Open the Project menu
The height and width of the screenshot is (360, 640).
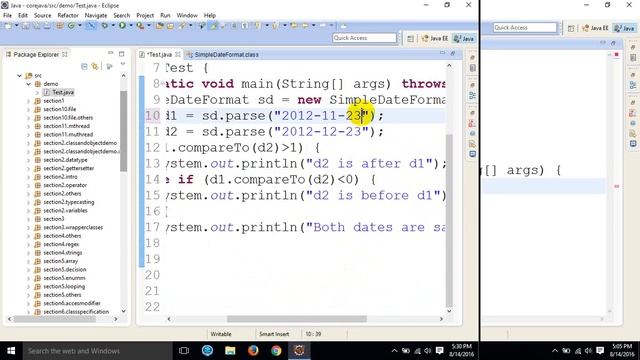(x=145, y=15)
